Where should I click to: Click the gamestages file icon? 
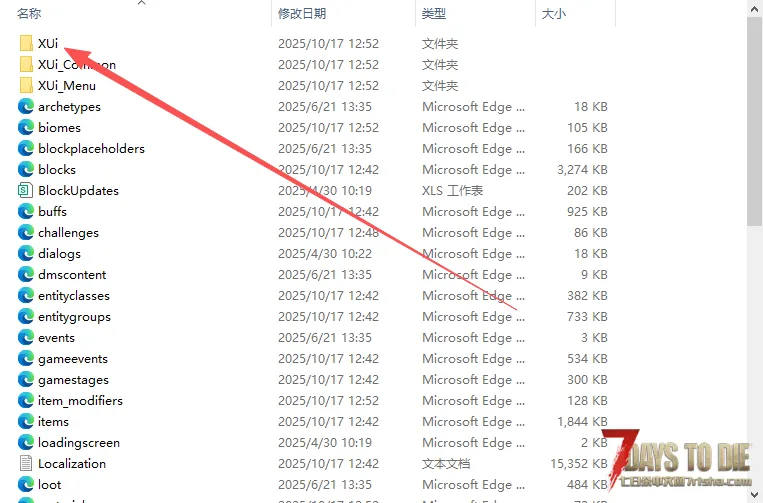coord(26,380)
